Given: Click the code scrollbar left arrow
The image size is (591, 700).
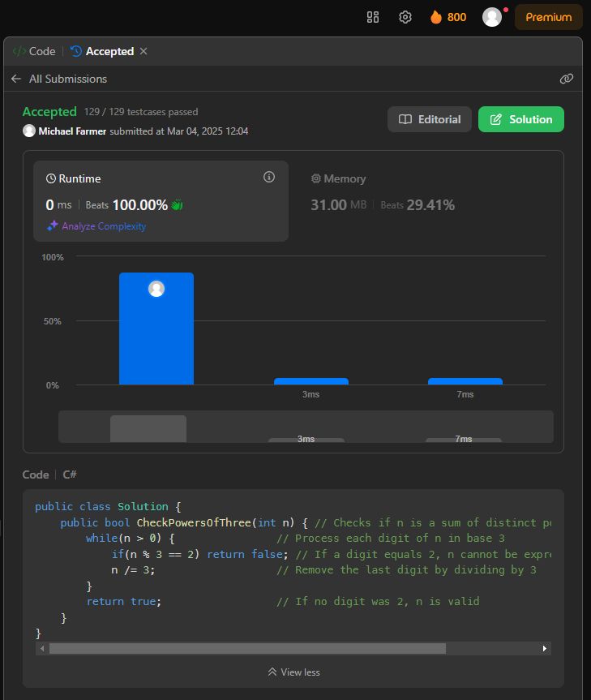Looking at the screenshot, I should pyautogui.click(x=42, y=649).
